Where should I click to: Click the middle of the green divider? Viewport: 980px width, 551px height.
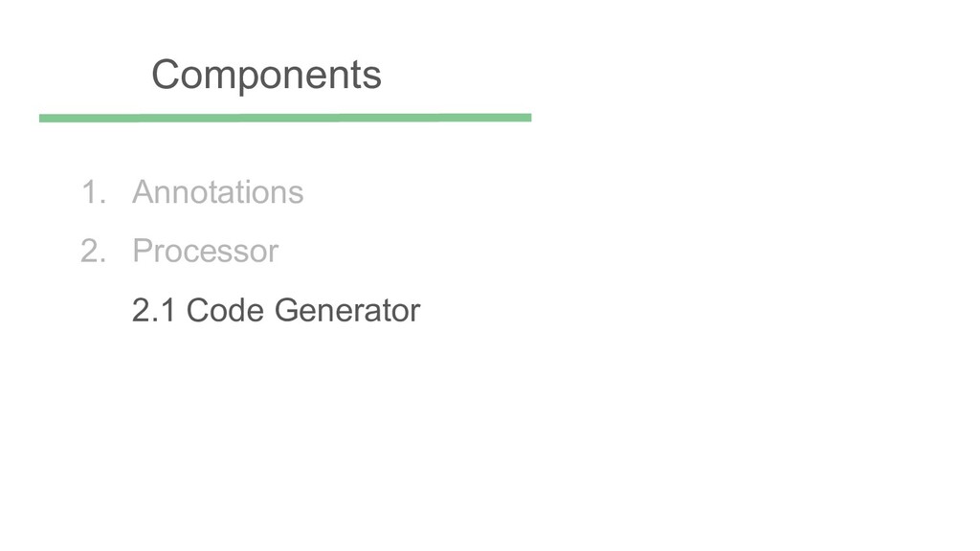(x=285, y=118)
